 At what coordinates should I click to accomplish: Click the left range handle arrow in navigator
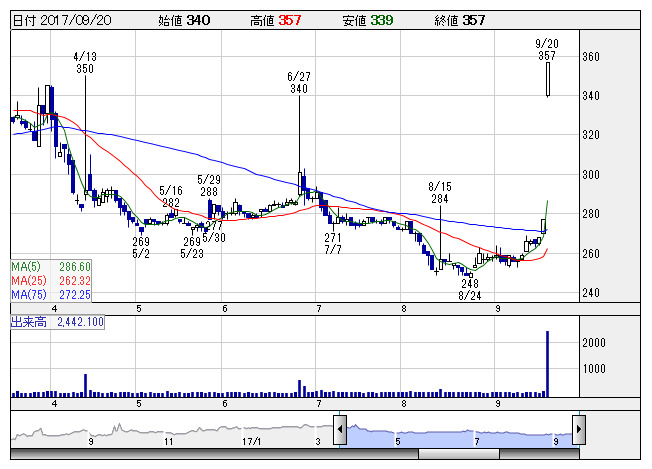point(340,429)
